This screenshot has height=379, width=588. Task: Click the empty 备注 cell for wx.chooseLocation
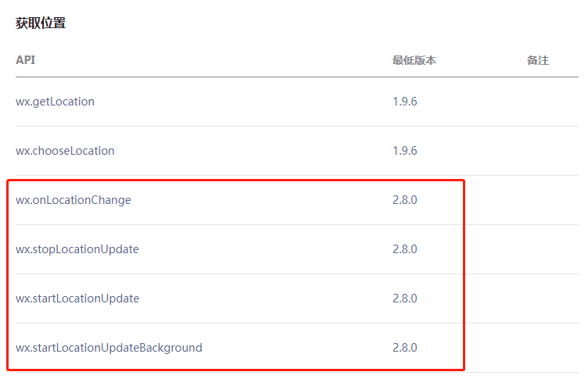(538, 151)
